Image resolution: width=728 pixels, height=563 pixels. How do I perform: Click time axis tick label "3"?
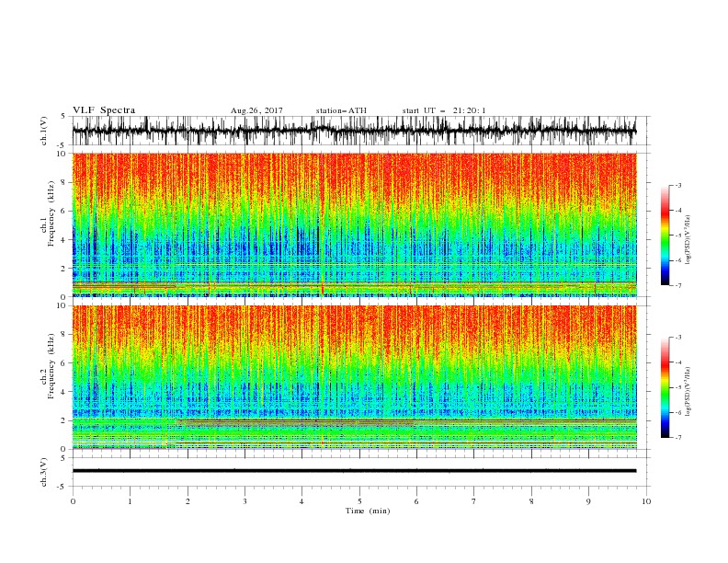245,501
